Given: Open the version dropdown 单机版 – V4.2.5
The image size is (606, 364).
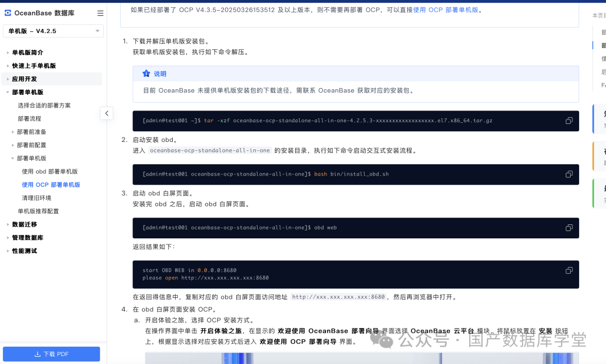Looking at the screenshot, I should [53, 31].
